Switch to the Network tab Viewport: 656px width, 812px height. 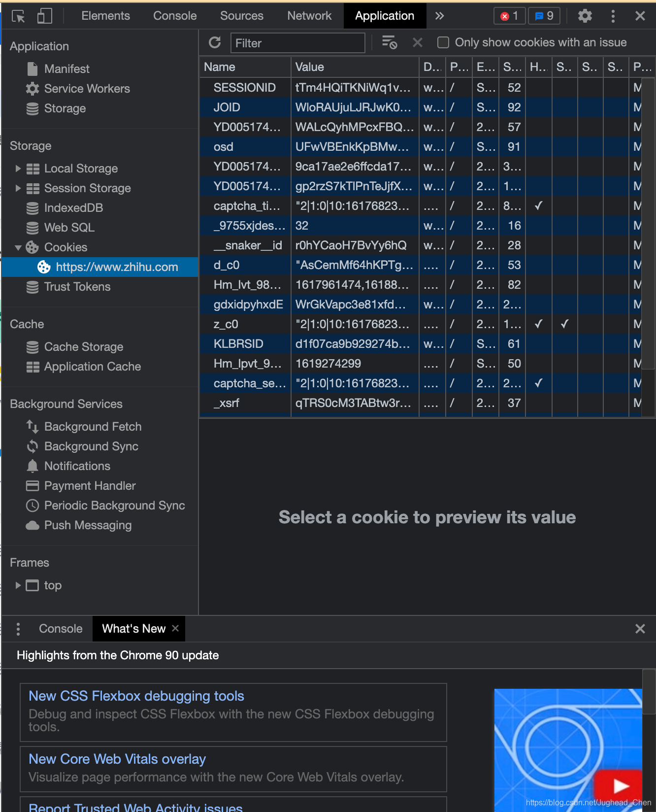(309, 16)
